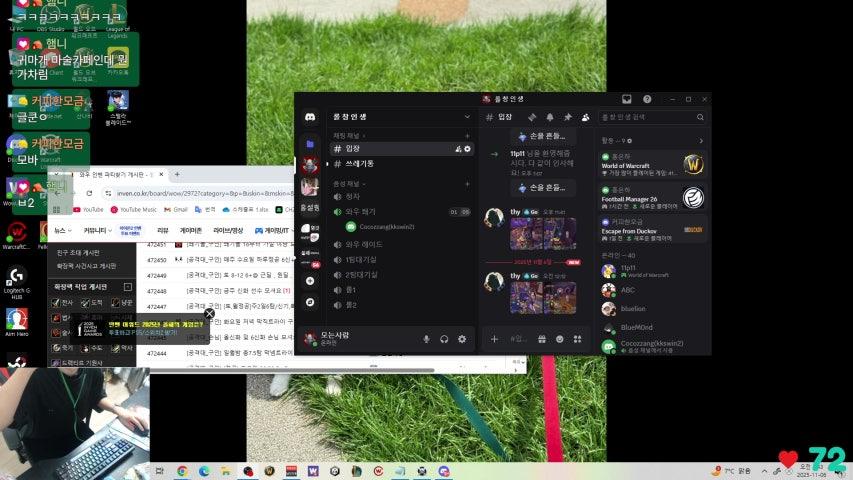Open Add a Server plus icon in Discord

click(x=310, y=281)
